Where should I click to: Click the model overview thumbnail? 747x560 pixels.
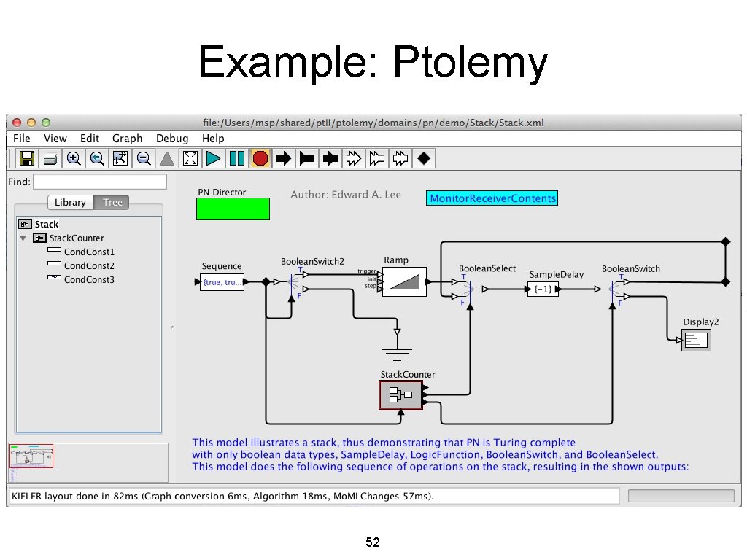coord(31,456)
